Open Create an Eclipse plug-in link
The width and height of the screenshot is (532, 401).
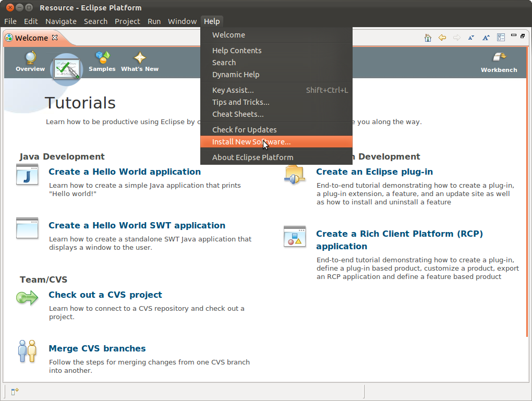[x=374, y=172]
